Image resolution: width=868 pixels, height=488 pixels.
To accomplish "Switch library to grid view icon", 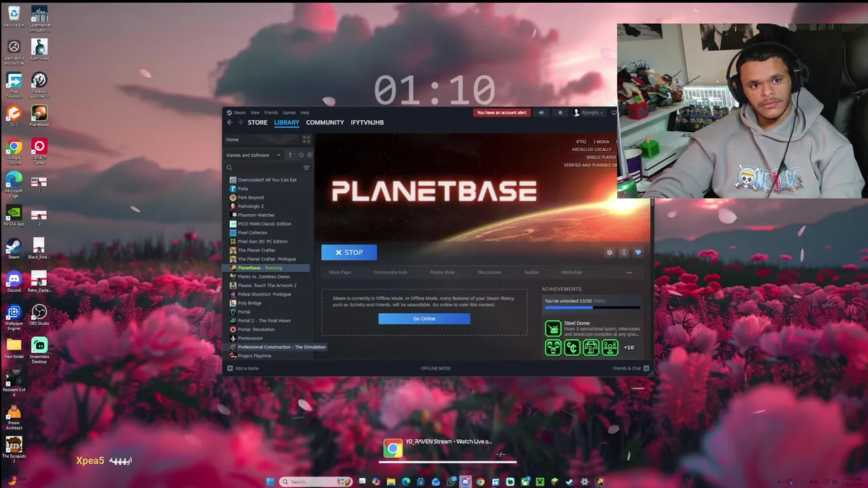I will click(307, 139).
